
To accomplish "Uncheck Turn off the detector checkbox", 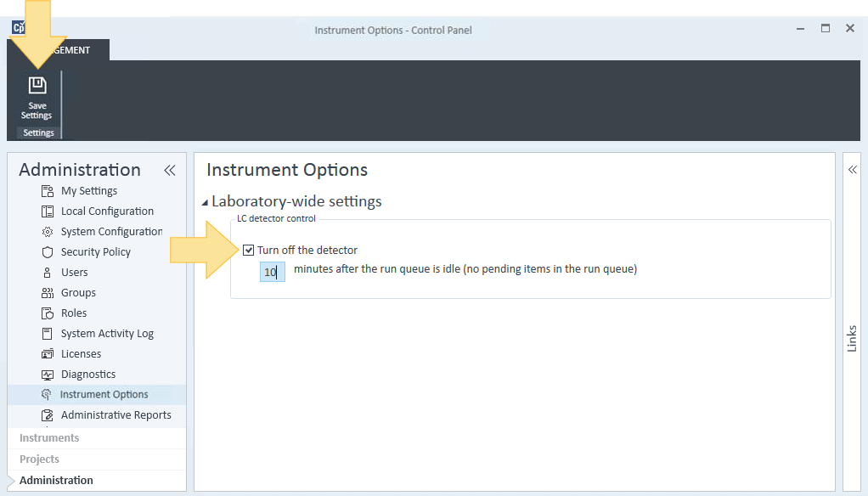I will click(249, 251).
